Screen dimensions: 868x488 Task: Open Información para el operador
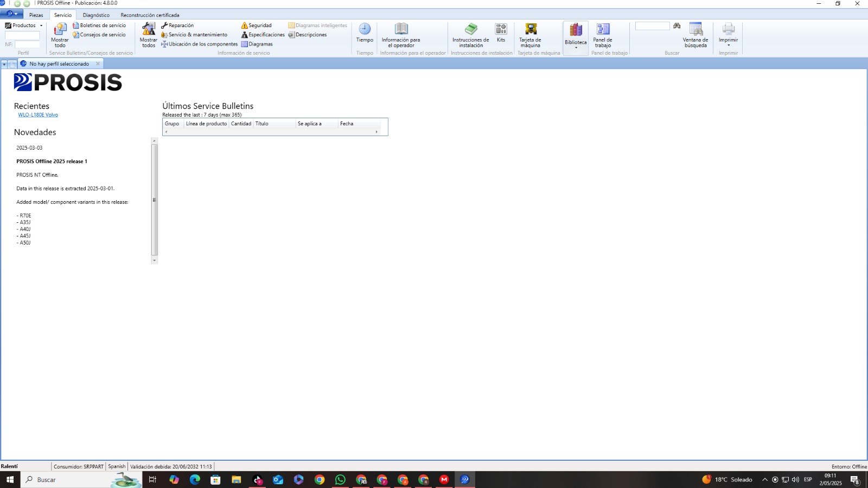401,35
